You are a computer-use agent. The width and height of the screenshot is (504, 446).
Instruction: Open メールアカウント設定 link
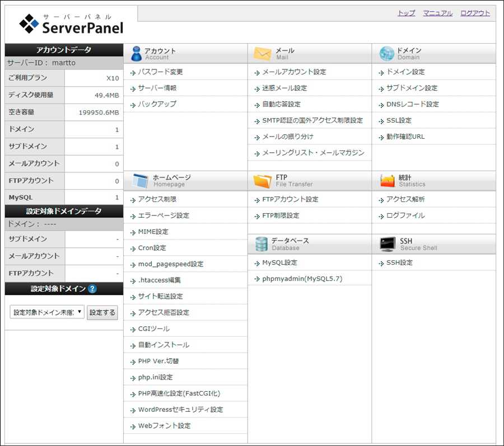[294, 72]
